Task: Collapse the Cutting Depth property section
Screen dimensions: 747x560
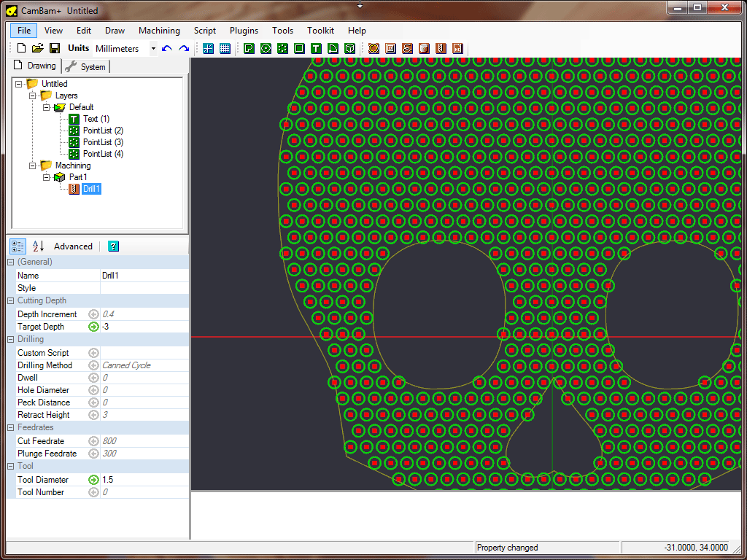Action: [x=11, y=300]
